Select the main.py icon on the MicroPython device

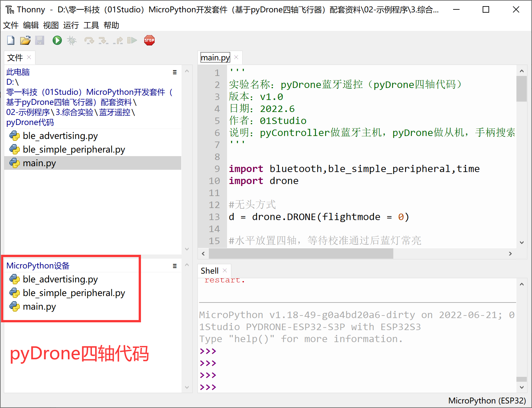point(15,306)
